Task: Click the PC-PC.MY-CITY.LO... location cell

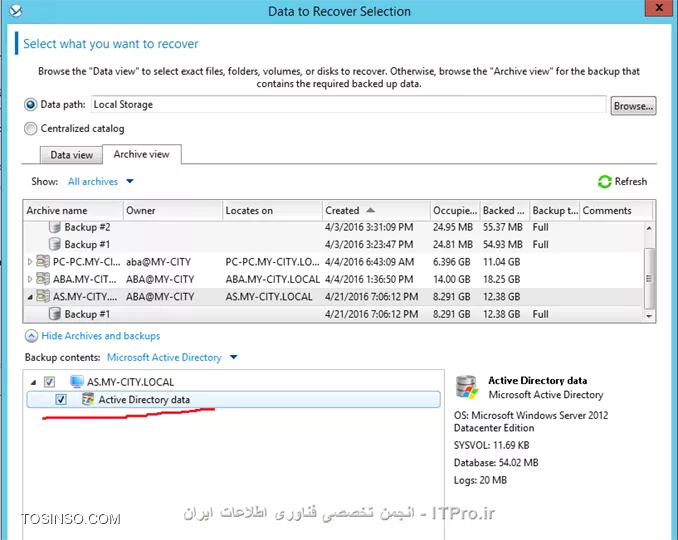Action: click(272, 262)
